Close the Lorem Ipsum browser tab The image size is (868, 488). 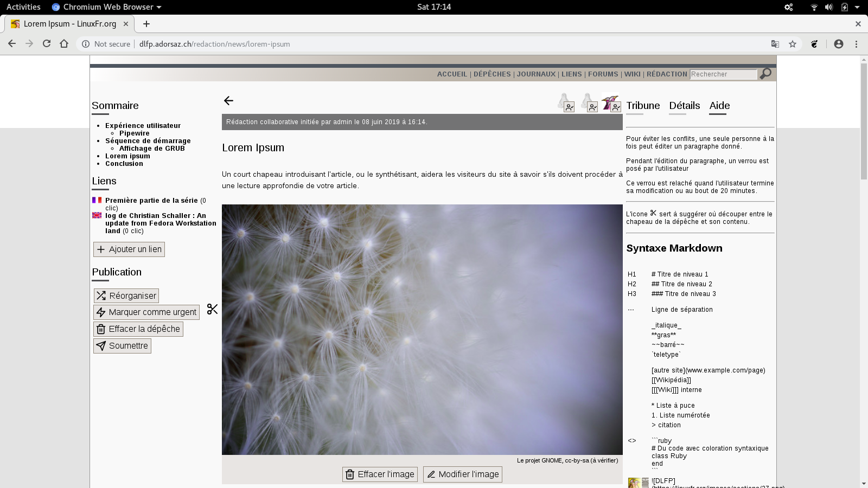point(126,24)
